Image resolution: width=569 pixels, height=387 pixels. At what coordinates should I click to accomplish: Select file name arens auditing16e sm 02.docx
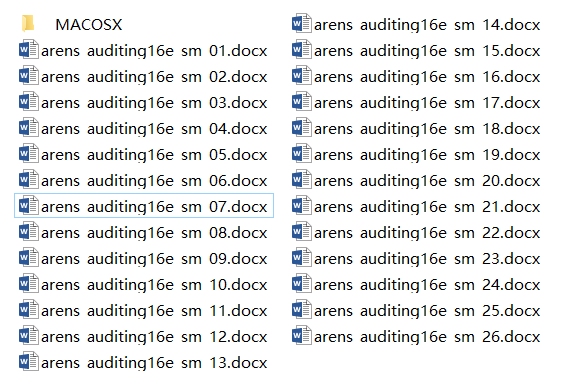coord(154,77)
